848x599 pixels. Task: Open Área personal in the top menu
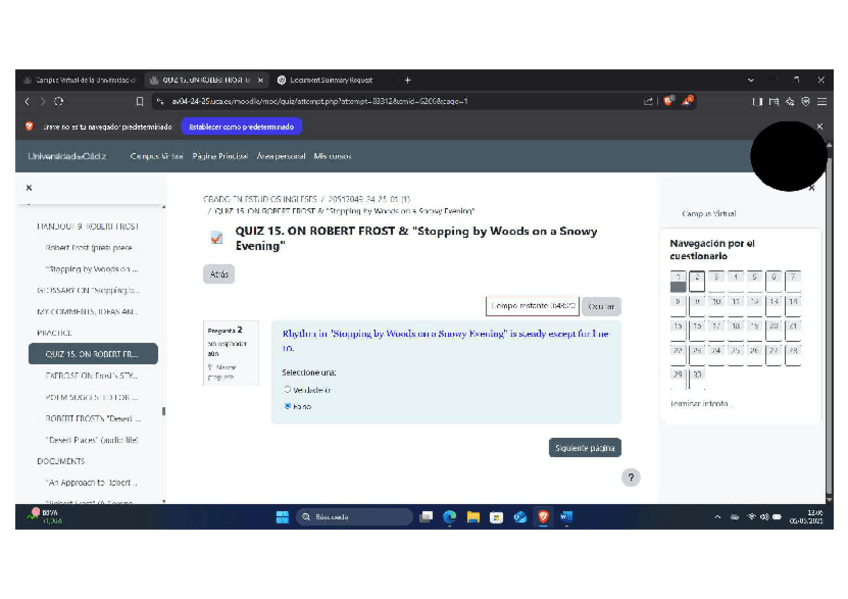[281, 156]
